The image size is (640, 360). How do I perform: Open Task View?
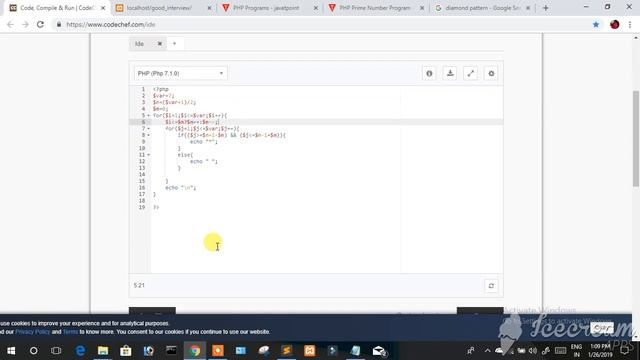(56, 351)
